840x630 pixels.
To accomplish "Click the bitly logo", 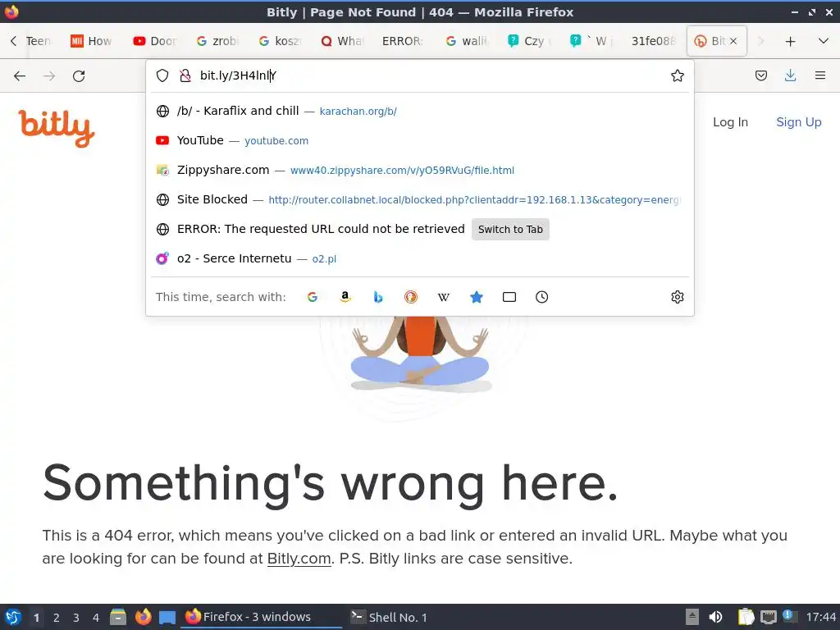I will pos(57,127).
